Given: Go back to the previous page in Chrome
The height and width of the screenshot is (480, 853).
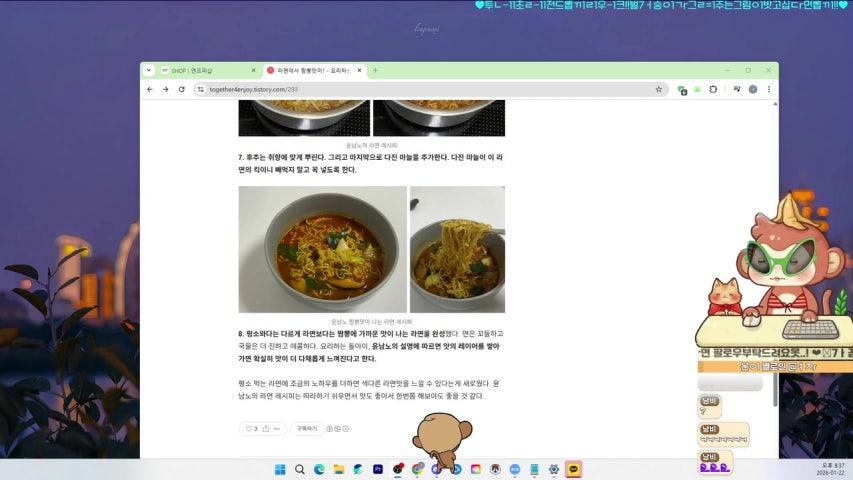Looking at the screenshot, I should click(x=150, y=89).
